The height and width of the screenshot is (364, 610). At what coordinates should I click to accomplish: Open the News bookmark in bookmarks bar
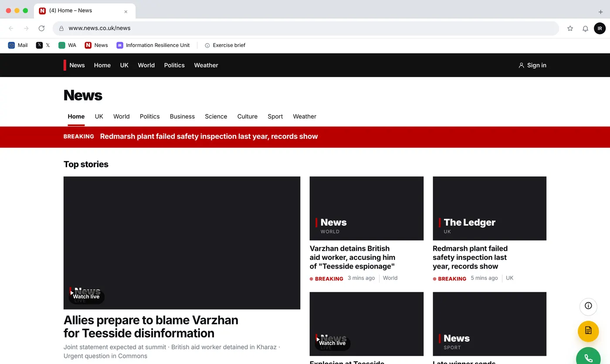(x=96, y=45)
